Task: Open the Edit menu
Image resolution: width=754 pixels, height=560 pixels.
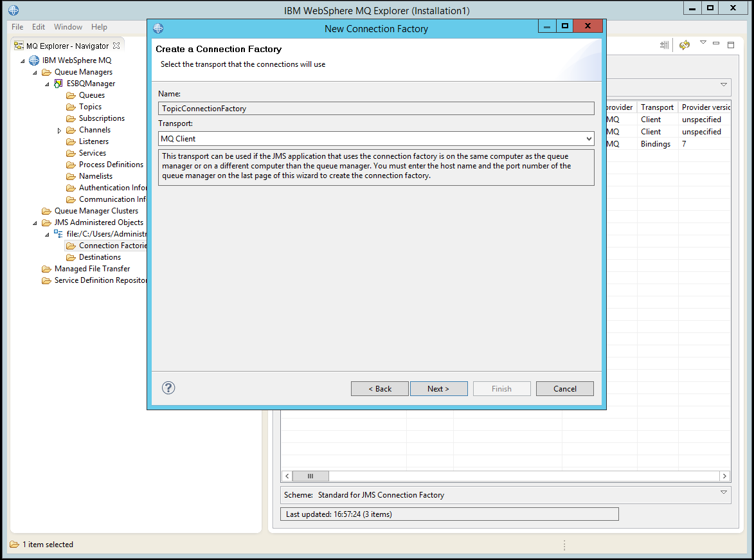Action: (39, 27)
